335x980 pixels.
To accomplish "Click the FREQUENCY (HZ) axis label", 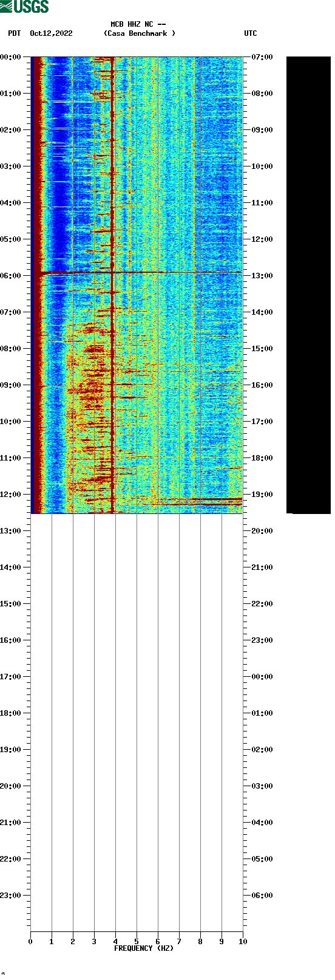I will click(144, 948).
